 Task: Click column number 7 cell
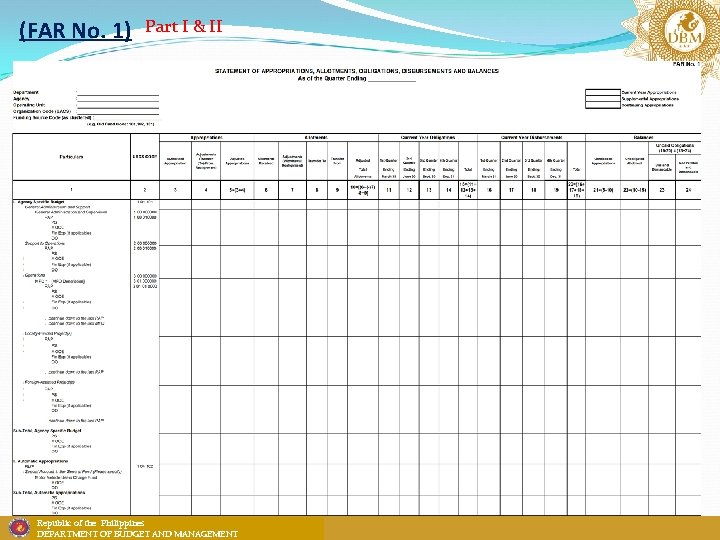coord(292,190)
